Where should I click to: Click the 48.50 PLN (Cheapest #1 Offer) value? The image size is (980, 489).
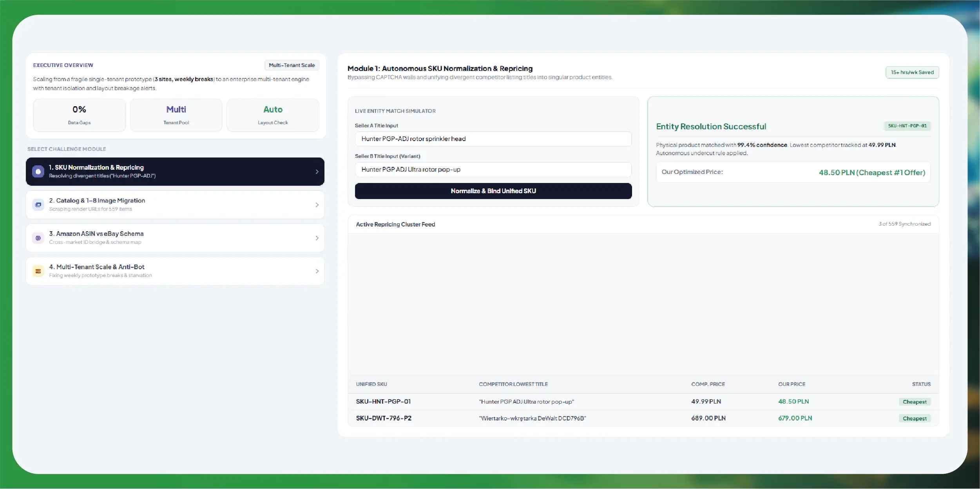tap(872, 172)
